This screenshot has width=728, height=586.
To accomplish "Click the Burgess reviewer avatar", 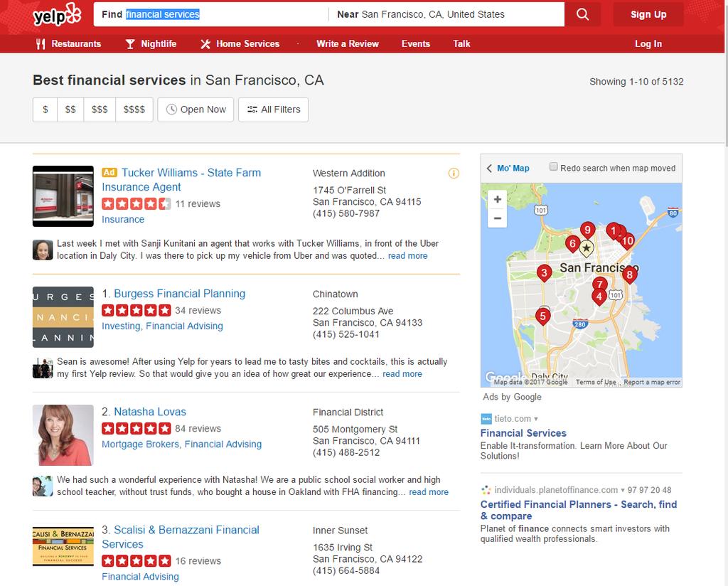I will pyautogui.click(x=43, y=368).
